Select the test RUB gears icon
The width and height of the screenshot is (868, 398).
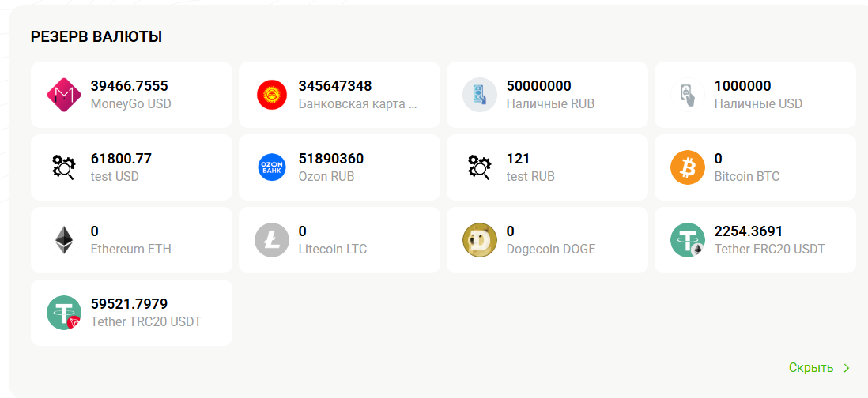point(480,167)
